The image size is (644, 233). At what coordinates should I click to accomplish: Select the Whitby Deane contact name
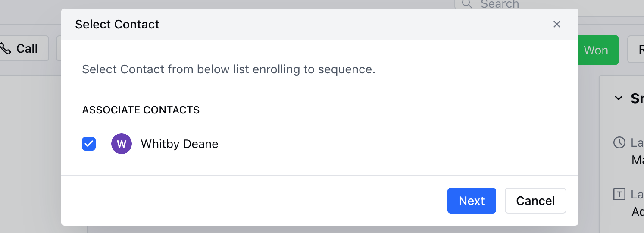[x=179, y=144]
